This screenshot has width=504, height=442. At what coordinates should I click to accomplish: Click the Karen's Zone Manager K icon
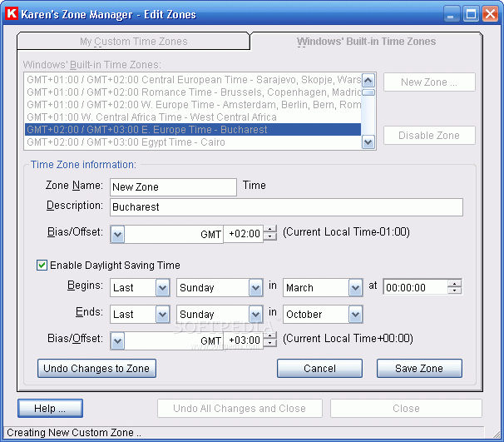point(12,14)
